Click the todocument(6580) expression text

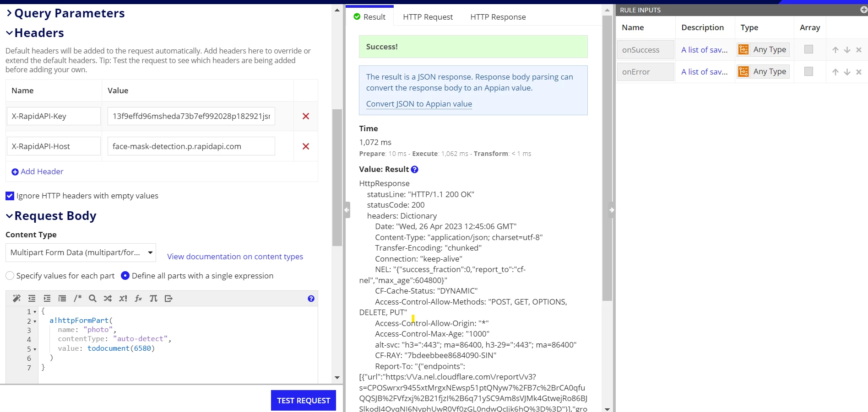point(121,348)
